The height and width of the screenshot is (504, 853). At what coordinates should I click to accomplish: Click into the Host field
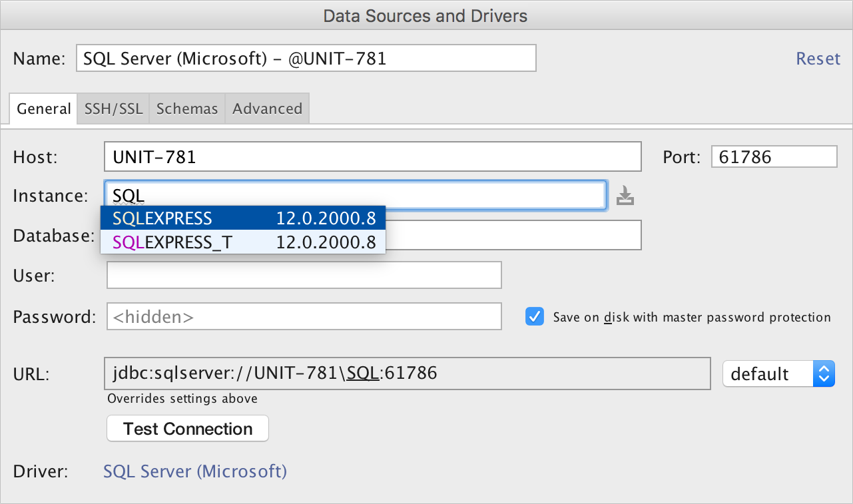(373, 157)
